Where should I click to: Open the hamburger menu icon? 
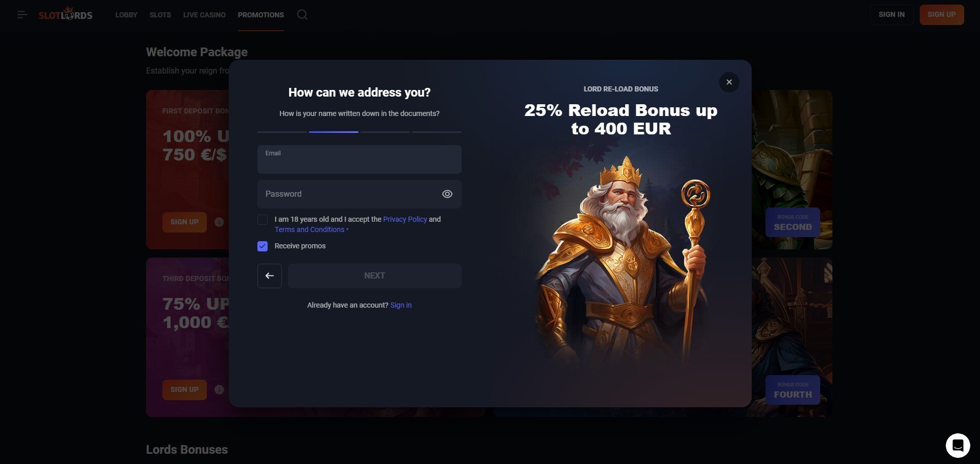click(x=22, y=15)
